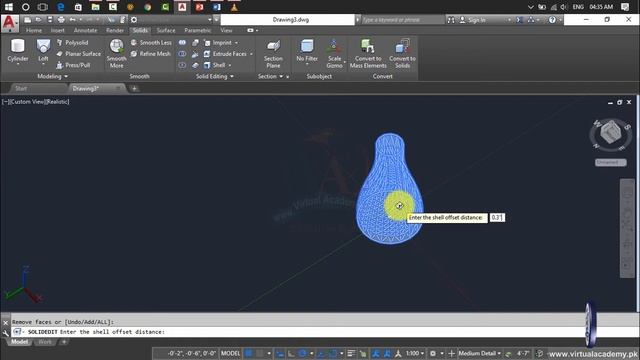This screenshot has height=360, width=640.
Task: Click the new drawing plus tab
Action: (134, 88)
